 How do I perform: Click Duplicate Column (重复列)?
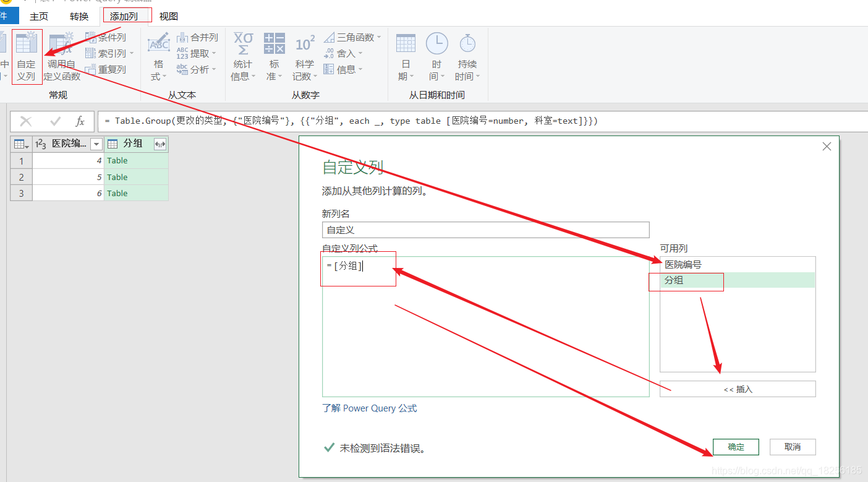106,70
